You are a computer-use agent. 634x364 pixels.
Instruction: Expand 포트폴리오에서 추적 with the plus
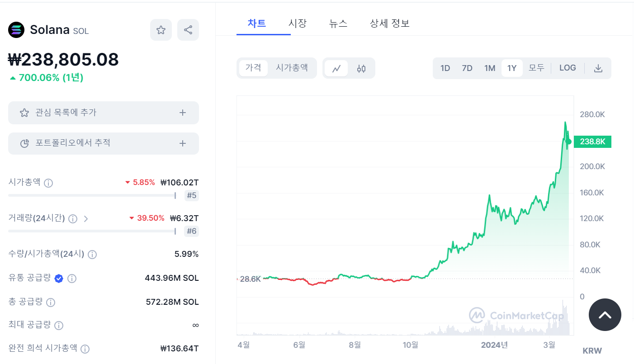pos(183,143)
